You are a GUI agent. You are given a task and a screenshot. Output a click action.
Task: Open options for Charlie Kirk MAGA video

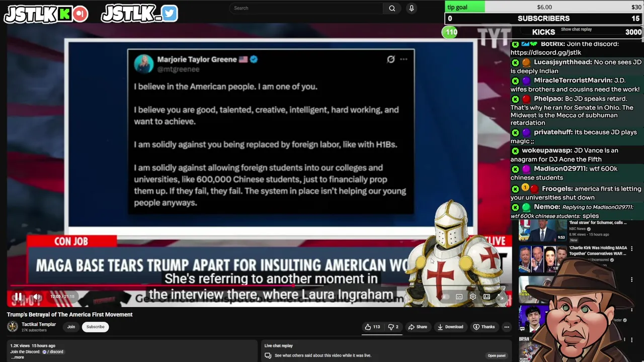(632, 248)
